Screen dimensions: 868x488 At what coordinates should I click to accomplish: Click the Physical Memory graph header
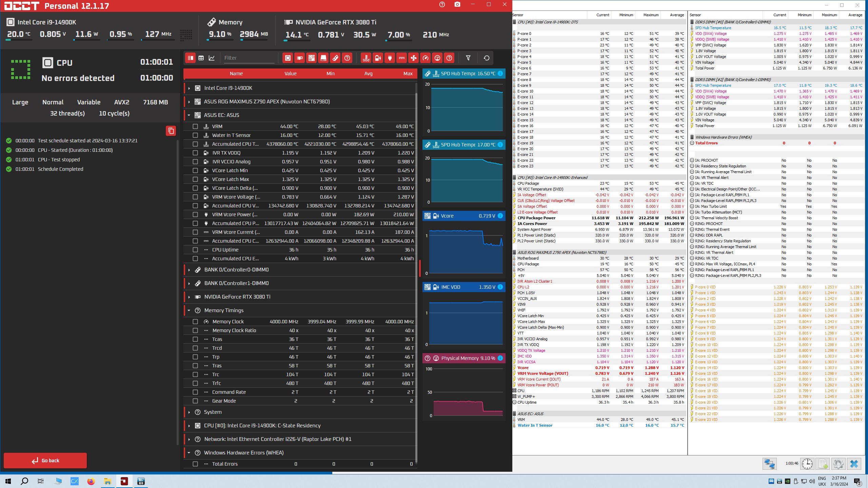(x=464, y=358)
